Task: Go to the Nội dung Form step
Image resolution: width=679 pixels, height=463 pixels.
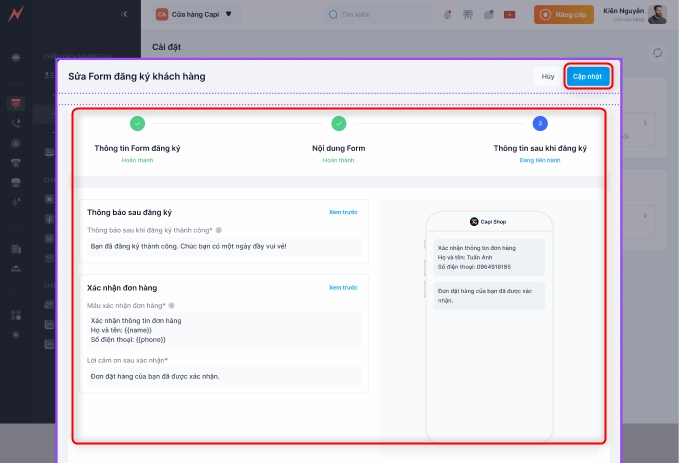Action: [339, 124]
